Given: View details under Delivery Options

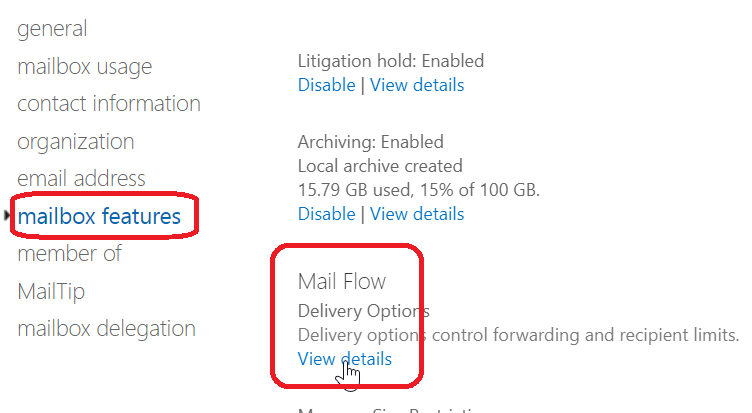Looking at the screenshot, I should [x=345, y=359].
